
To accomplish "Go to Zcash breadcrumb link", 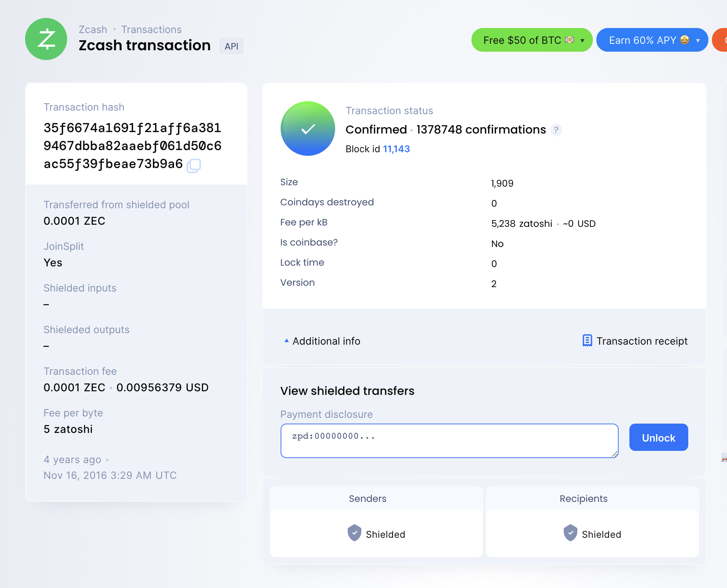I will coord(93,29).
